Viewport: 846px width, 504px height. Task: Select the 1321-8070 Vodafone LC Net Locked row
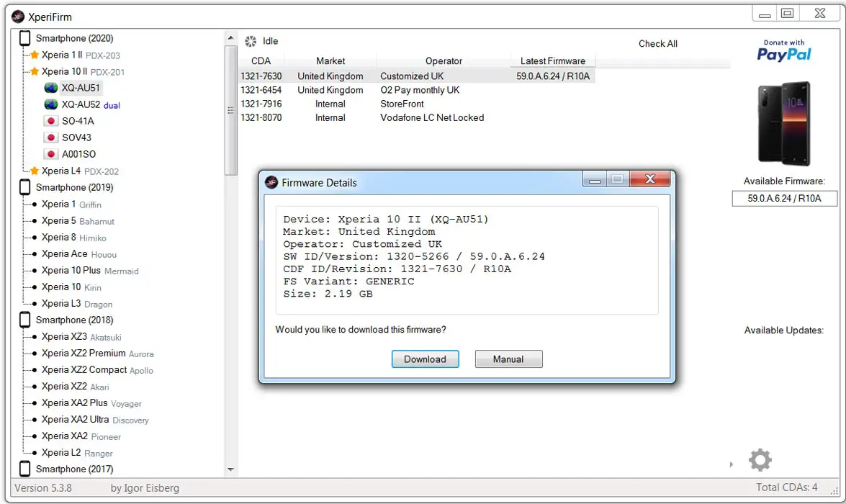[x=417, y=117]
